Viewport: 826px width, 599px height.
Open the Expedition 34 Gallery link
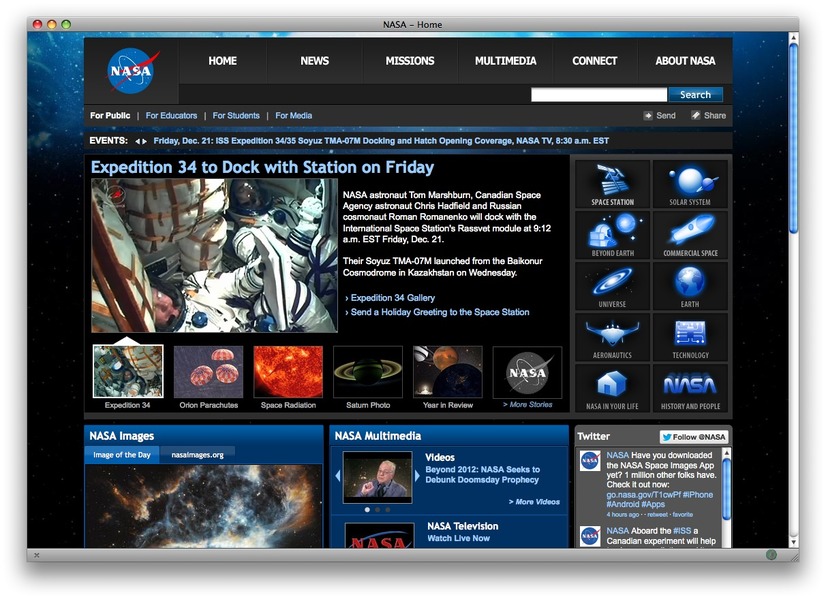[x=392, y=298]
